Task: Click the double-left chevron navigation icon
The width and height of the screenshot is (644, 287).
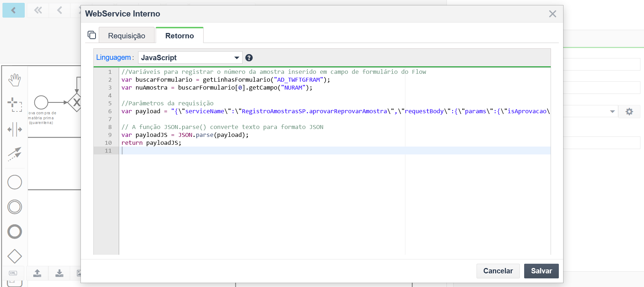Action: click(x=38, y=10)
